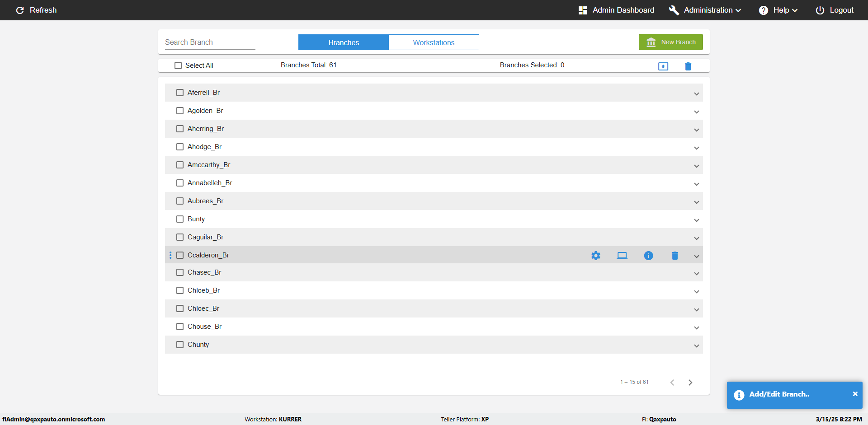Screen dimensions: 868x425
Task: Click the New Branch button
Action: tap(671, 42)
